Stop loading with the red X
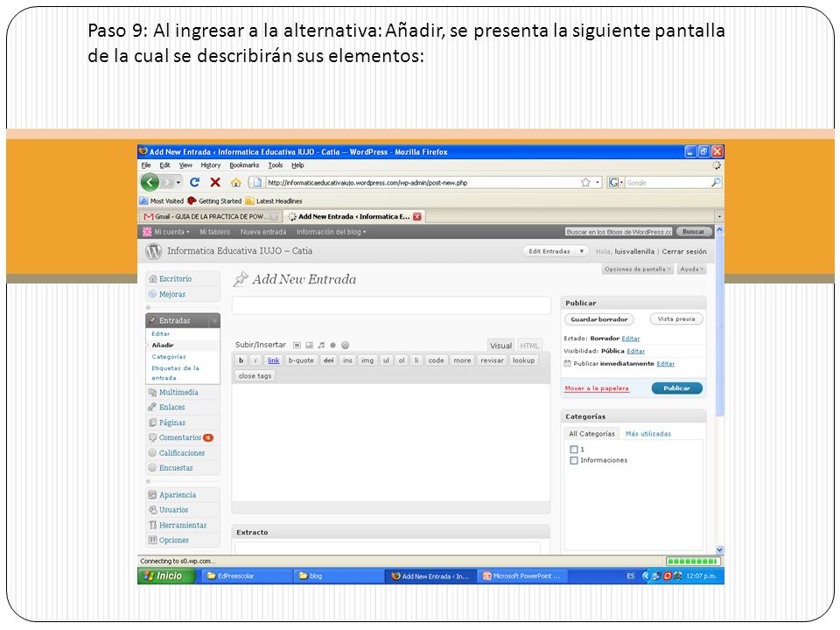 coord(215,182)
